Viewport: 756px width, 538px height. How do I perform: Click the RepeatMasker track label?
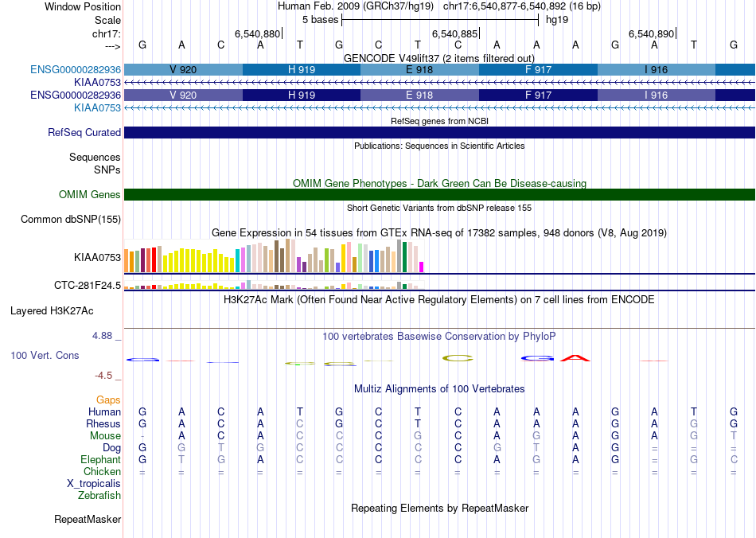pos(88,519)
